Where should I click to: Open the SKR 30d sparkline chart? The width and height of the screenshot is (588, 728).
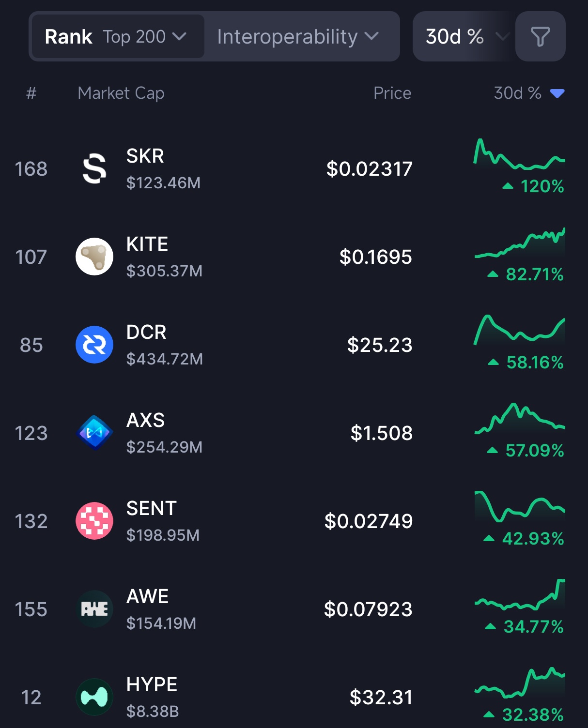point(519,155)
